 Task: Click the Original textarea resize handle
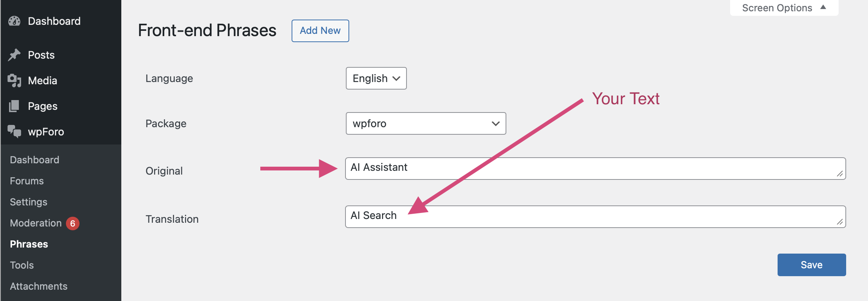[x=840, y=173]
